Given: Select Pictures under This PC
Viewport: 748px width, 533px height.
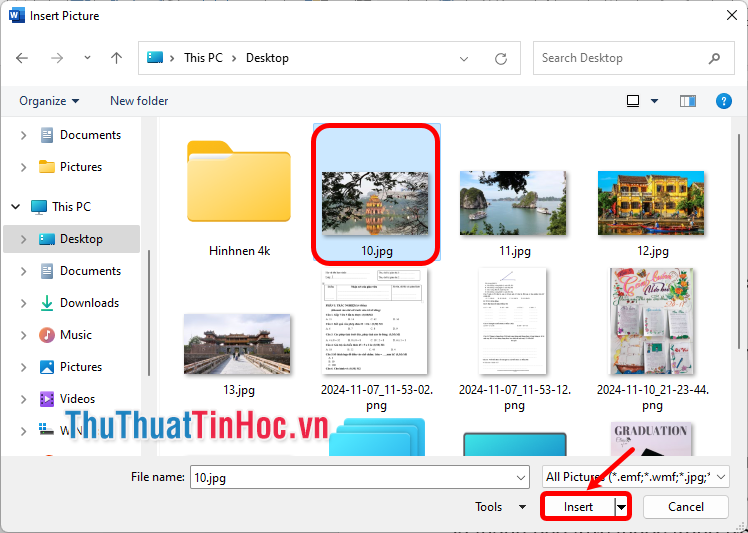Looking at the screenshot, I should [71, 367].
